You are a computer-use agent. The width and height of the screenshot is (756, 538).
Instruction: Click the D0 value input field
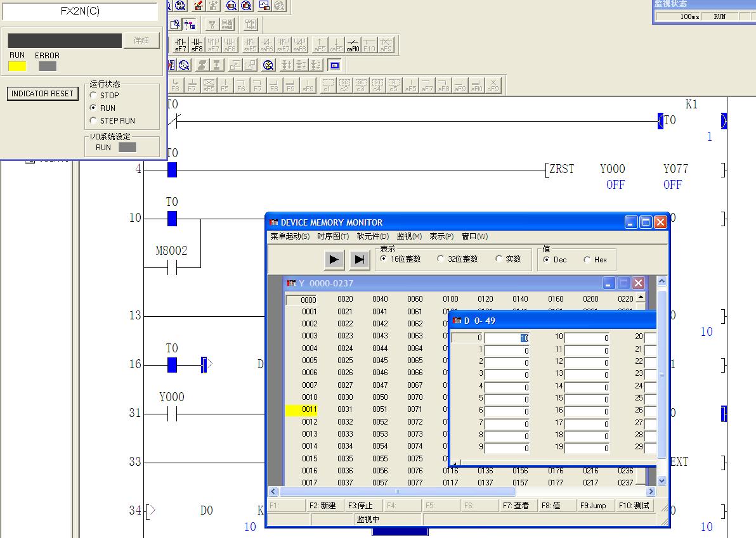(x=507, y=338)
